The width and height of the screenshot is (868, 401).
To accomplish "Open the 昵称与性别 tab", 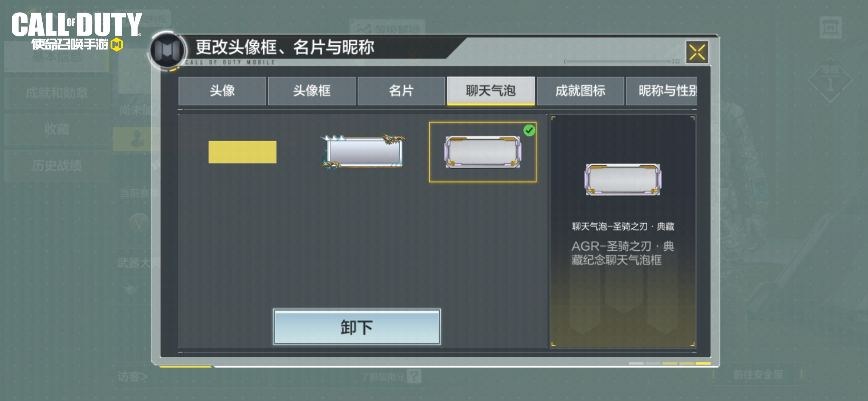I will coord(662,91).
